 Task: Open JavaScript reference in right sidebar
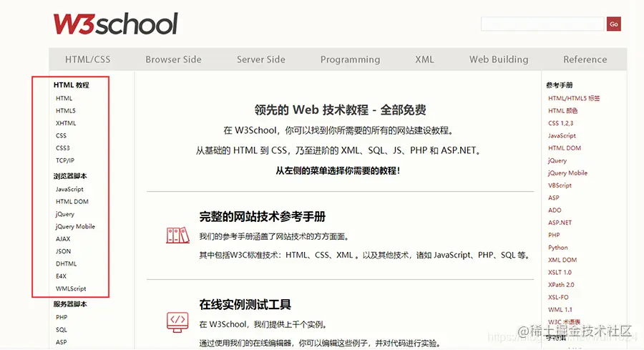(562, 135)
